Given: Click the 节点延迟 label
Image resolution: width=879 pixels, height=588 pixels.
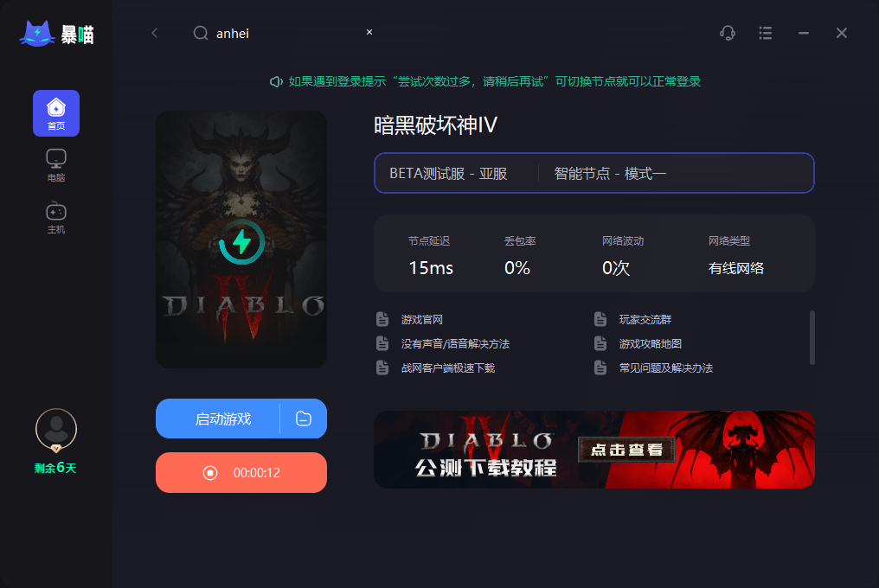Looking at the screenshot, I should click(x=429, y=241).
